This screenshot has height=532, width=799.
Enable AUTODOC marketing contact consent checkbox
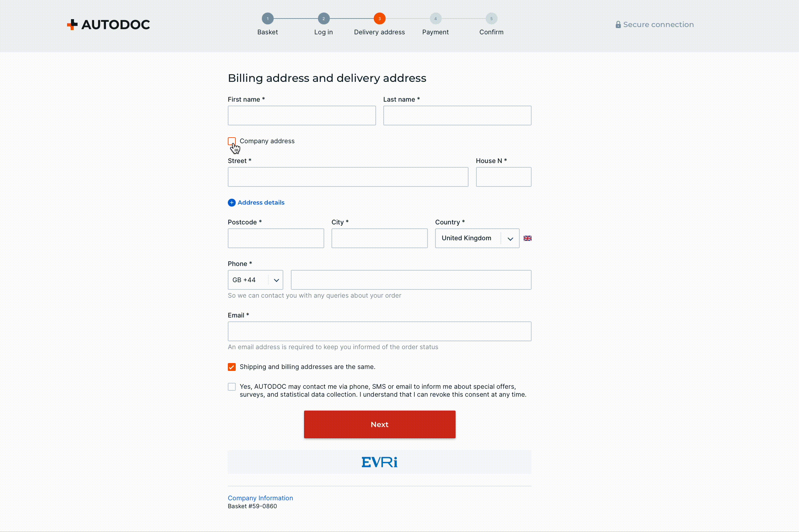pos(231,387)
